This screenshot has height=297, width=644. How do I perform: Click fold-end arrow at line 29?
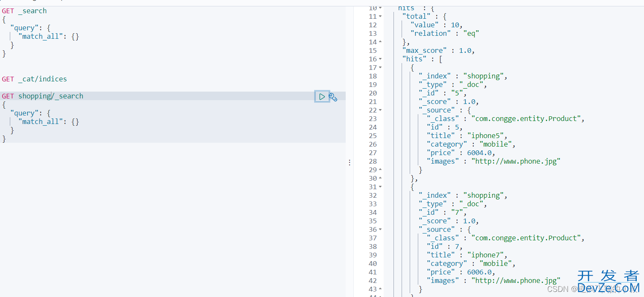point(380,170)
